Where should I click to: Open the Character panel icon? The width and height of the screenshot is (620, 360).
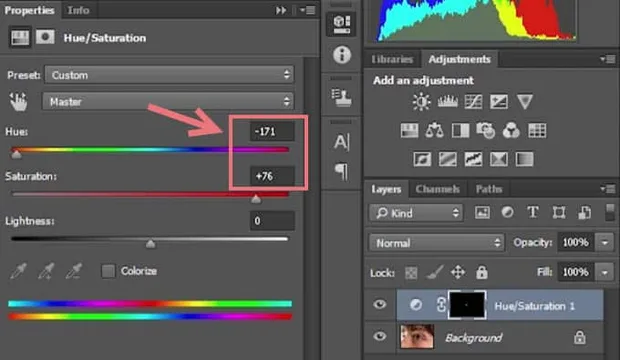click(x=342, y=142)
